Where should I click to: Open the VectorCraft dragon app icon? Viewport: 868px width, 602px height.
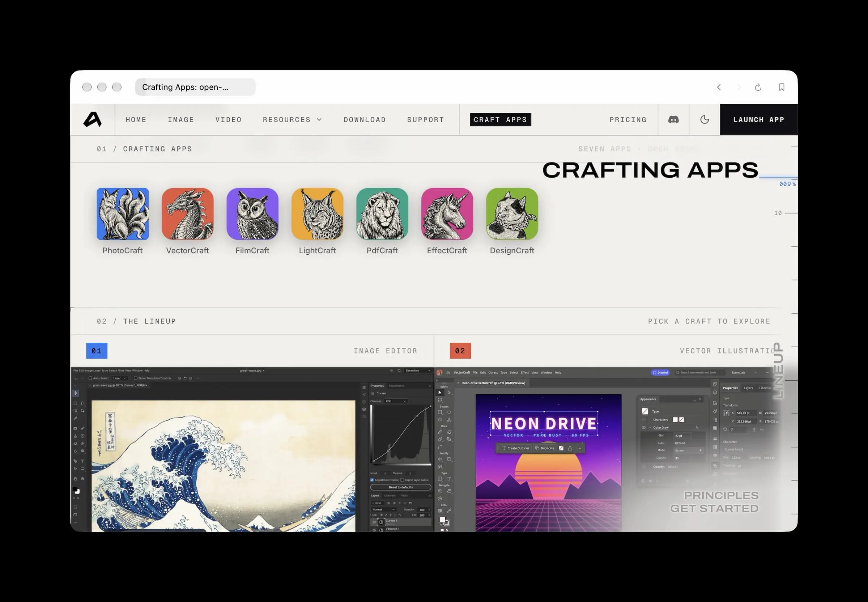tap(187, 214)
